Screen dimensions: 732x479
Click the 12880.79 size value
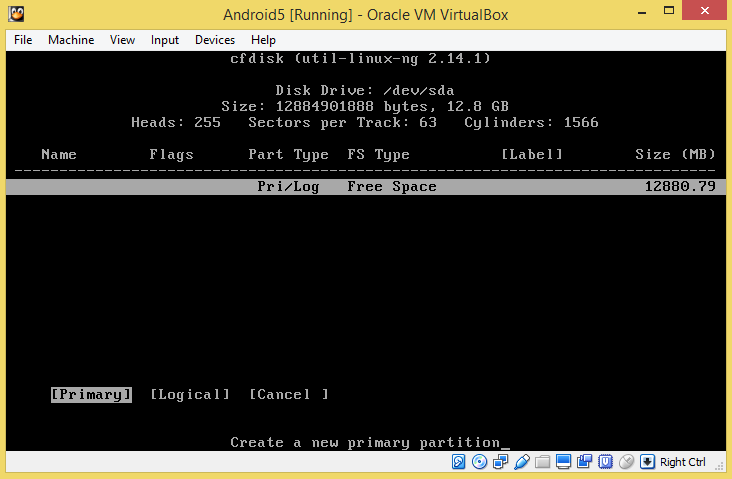[x=680, y=187]
